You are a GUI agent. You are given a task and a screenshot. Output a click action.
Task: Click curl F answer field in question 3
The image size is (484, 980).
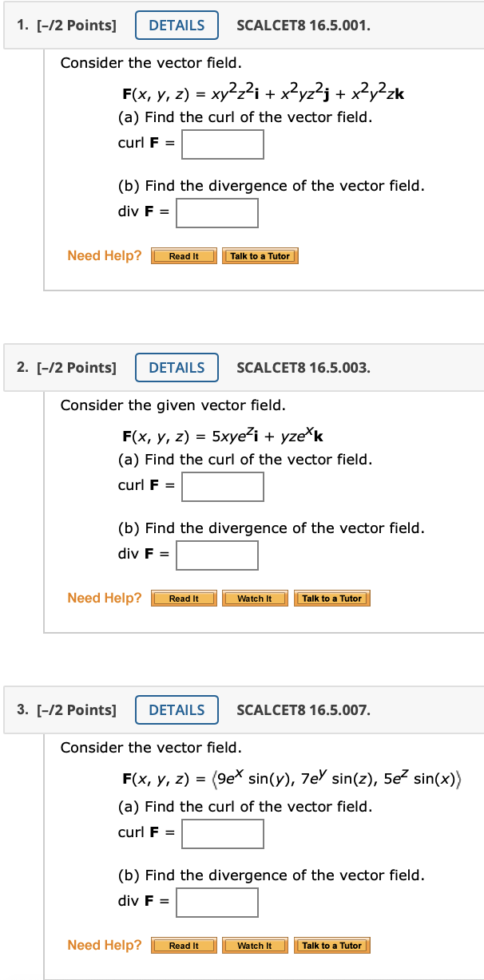[x=223, y=834]
